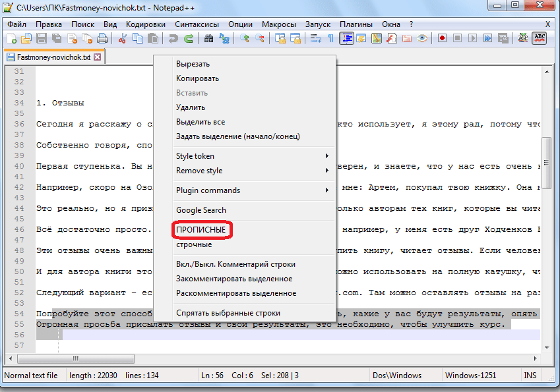Screen dimensions: 560x392
Task: Click the Print icon in the toolbar
Action: 102,38
